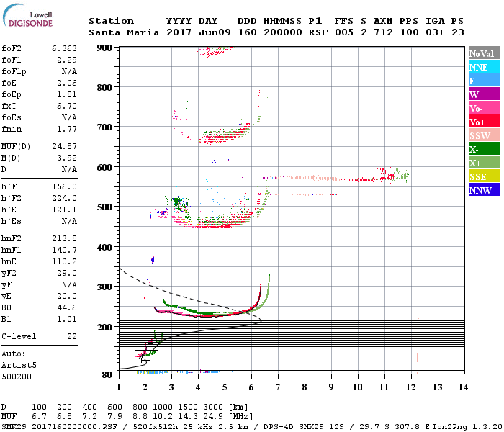Select the Vo- pink legend swatch
The height and width of the screenshot is (432, 504).
(484, 108)
